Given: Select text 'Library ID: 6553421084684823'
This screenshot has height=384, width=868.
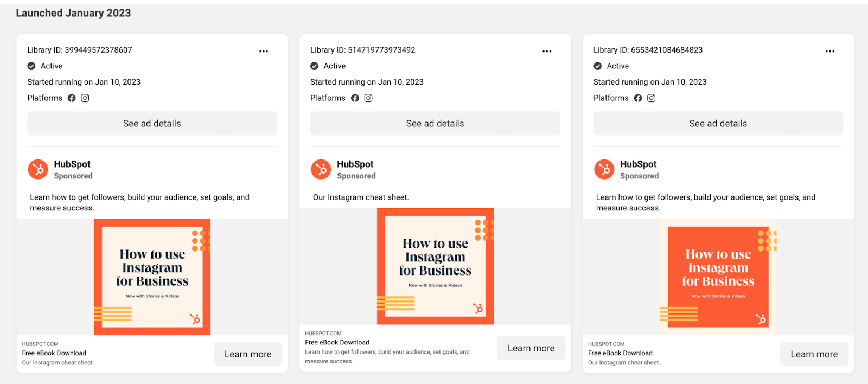Looking at the screenshot, I should (x=648, y=50).
